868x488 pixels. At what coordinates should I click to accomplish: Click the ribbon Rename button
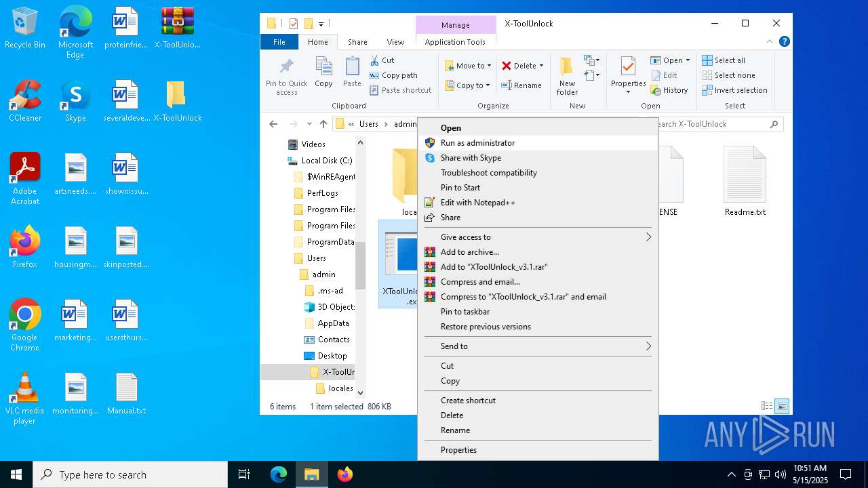point(521,85)
